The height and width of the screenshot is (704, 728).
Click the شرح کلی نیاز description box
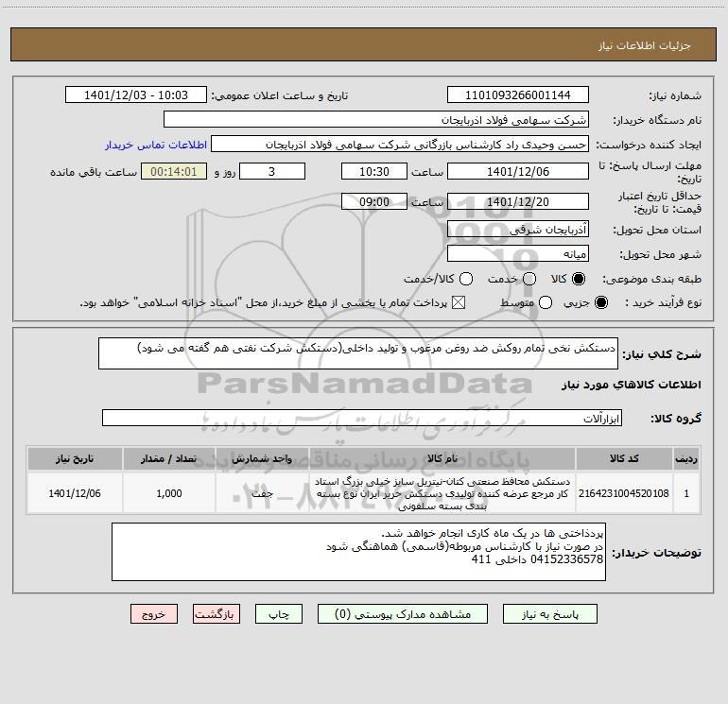pyautogui.click(x=358, y=353)
